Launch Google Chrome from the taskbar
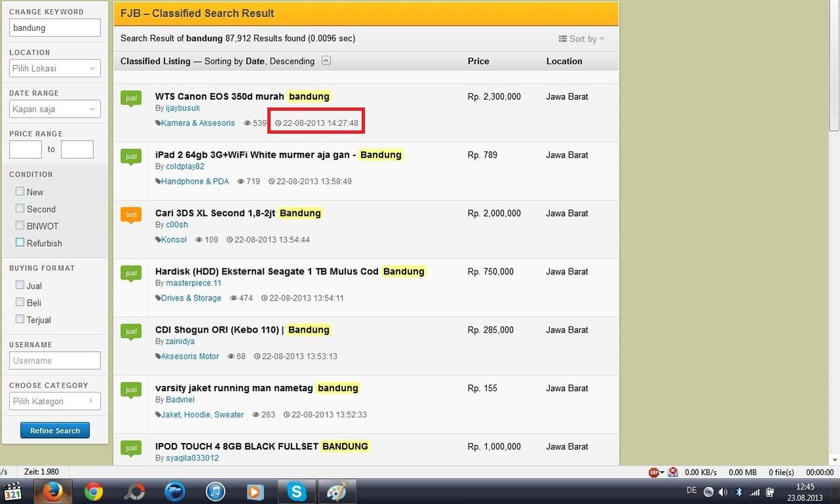 [x=93, y=492]
